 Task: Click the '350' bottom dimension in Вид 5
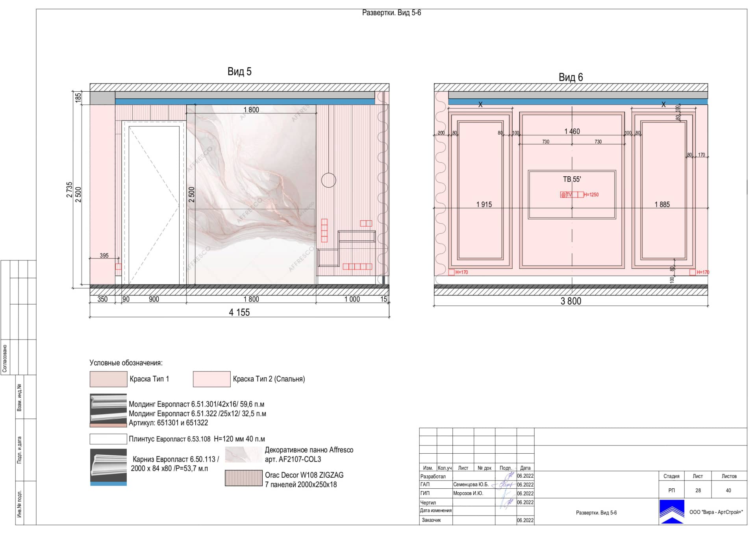102,299
